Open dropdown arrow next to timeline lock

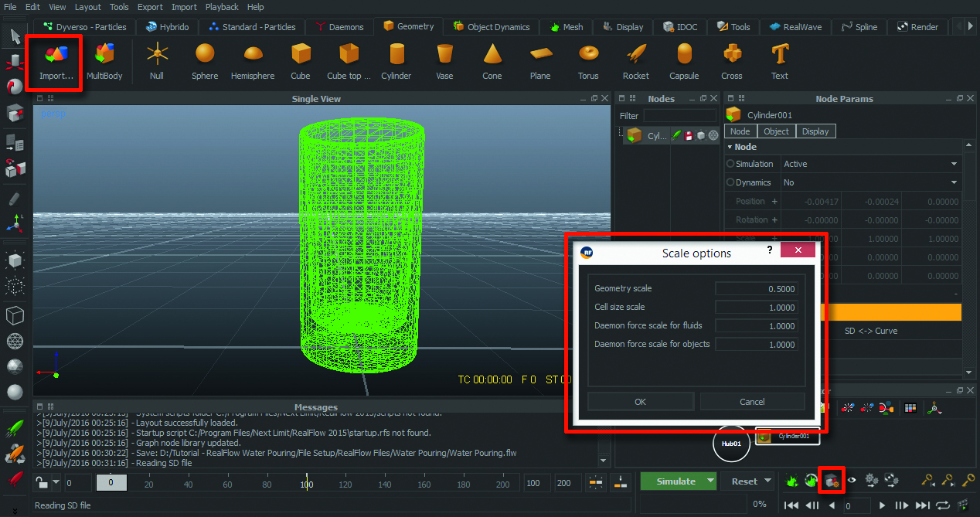[x=56, y=483]
